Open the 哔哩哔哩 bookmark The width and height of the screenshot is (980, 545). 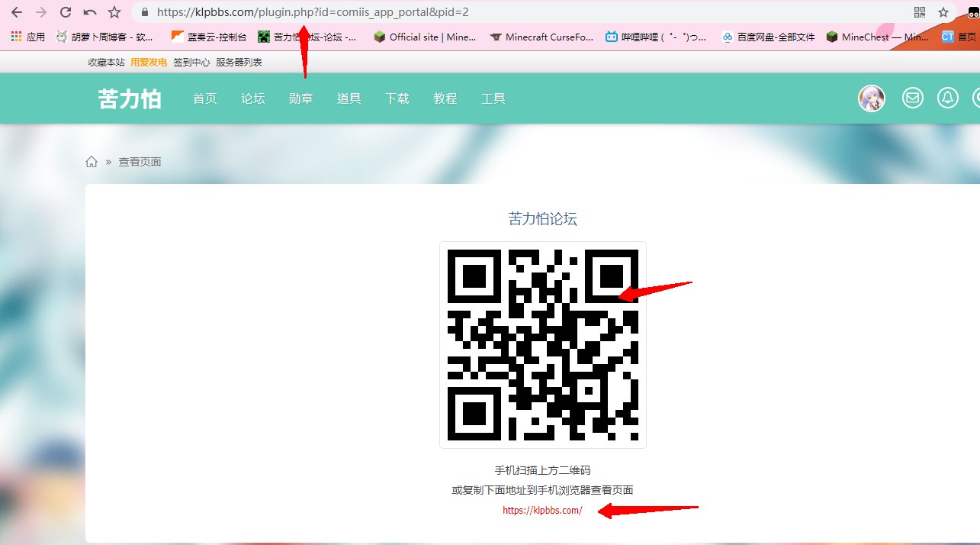[656, 37]
